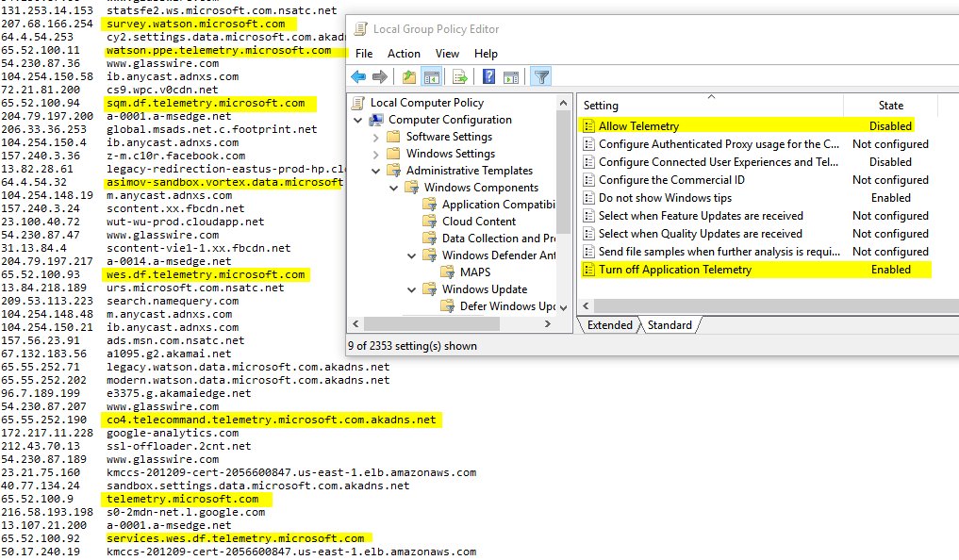This screenshot has height=560, width=959.
Task: Click the Turn off Application Telemetry policy icon
Action: 588,270
